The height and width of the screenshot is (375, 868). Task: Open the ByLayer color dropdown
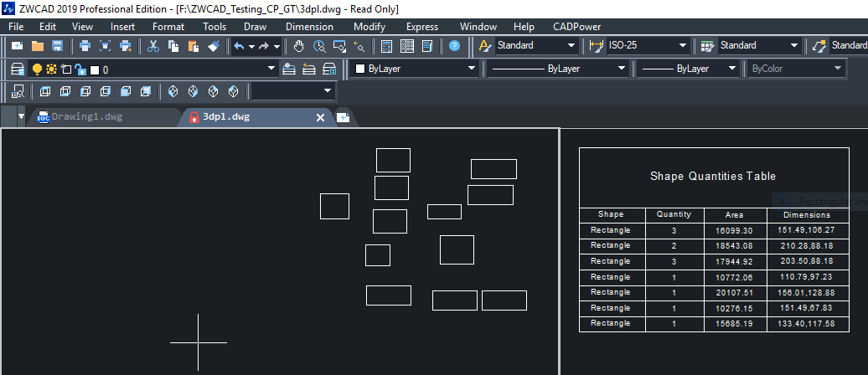point(471,69)
